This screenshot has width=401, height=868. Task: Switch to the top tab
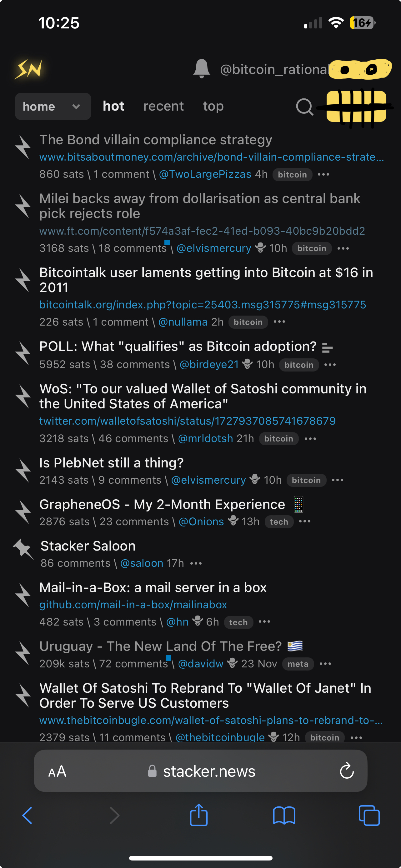click(x=213, y=106)
